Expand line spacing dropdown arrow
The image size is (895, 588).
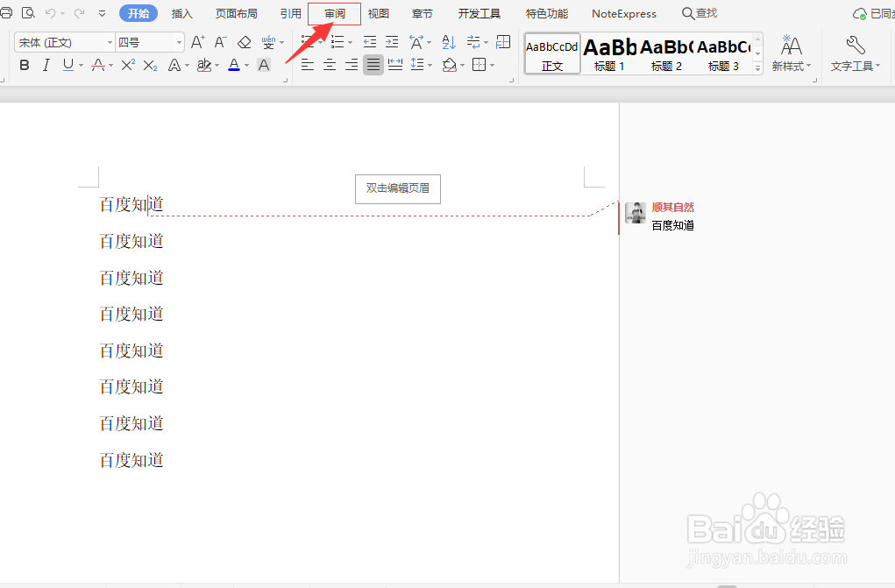pyautogui.click(x=430, y=65)
